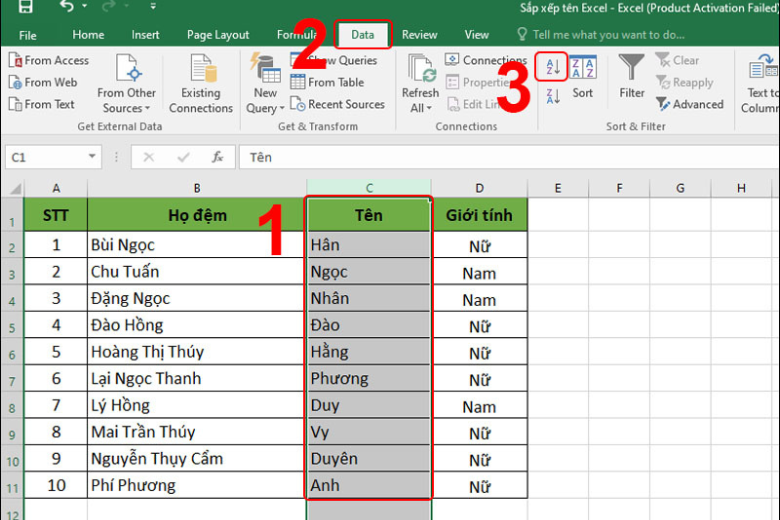Select column C header
780x520 pixels.
pyautogui.click(x=369, y=188)
